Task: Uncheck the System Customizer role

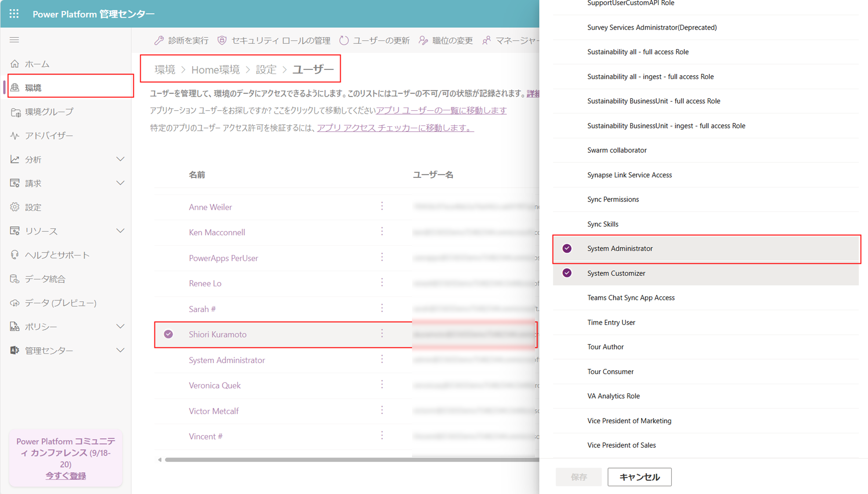Action: [x=567, y=273]
